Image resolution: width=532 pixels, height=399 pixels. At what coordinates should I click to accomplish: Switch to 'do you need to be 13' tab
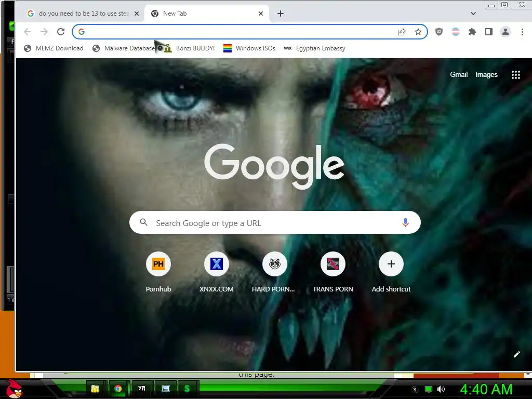point(84,14)
